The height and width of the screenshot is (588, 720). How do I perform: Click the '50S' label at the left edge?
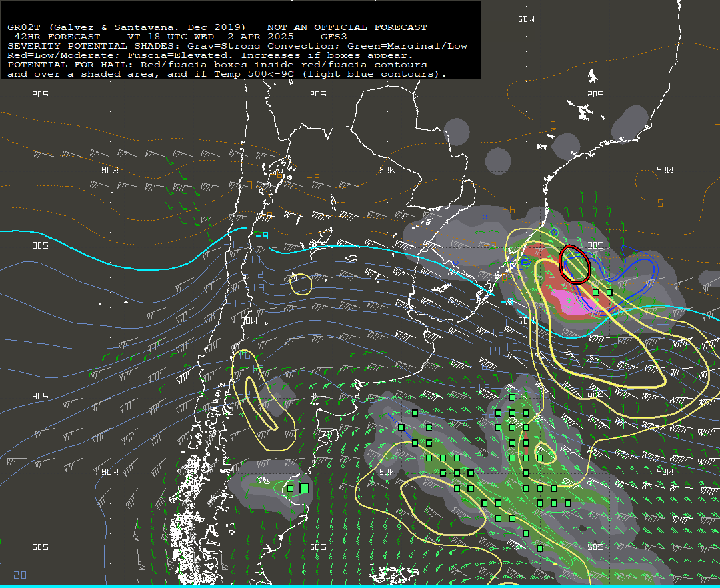click(40, 547)
